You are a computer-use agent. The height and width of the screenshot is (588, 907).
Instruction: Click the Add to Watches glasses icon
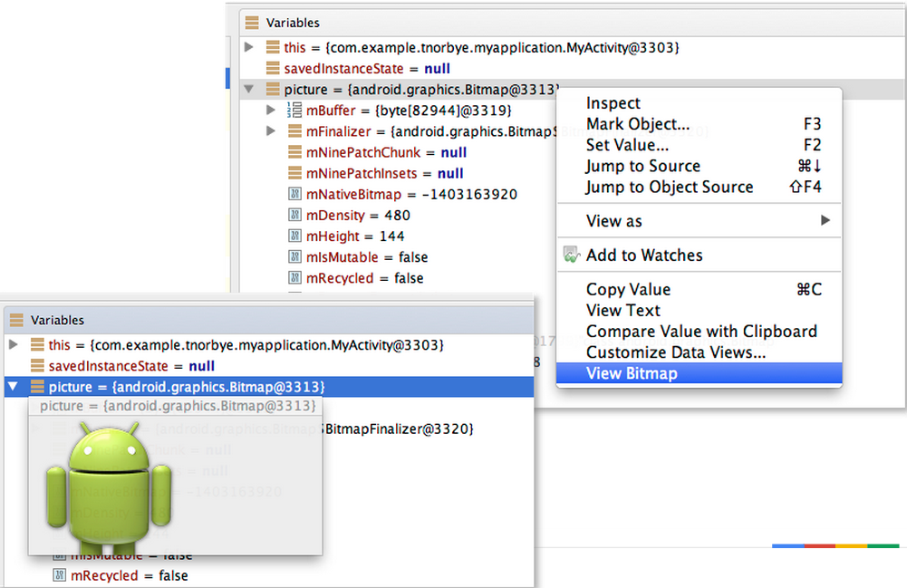tap(570, 255)
